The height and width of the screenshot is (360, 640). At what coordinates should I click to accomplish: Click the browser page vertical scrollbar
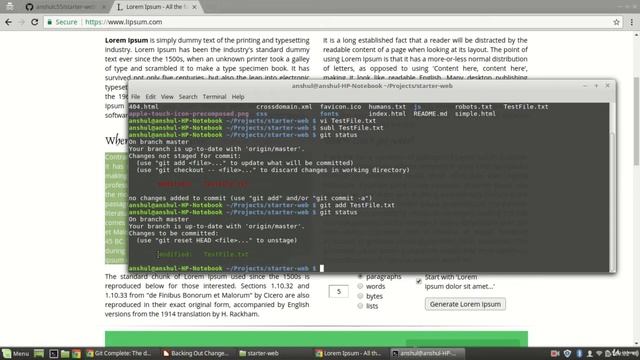636,120
